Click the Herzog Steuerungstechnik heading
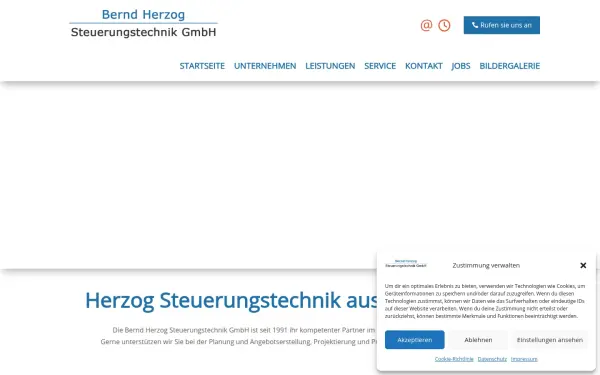 click(x=232, y=300)
